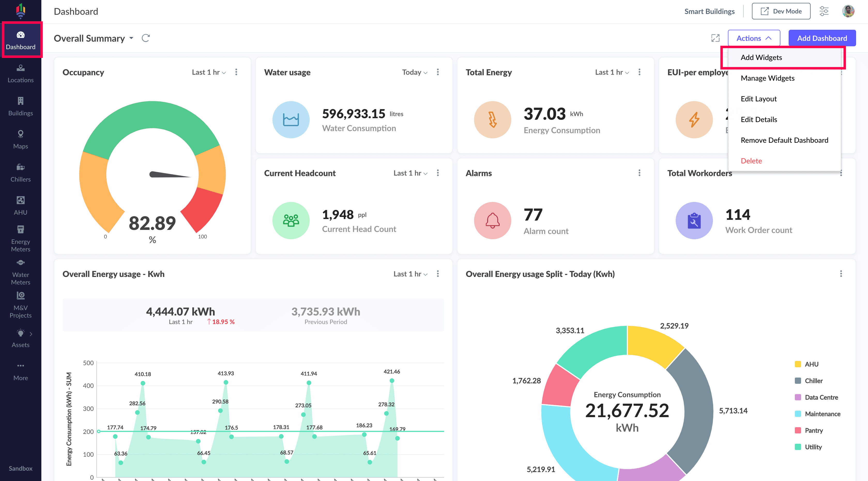The height and width of the screenshot is (481, 868).
Task: Open the AHU sidebar icon
Action: [x=21, y=205]
